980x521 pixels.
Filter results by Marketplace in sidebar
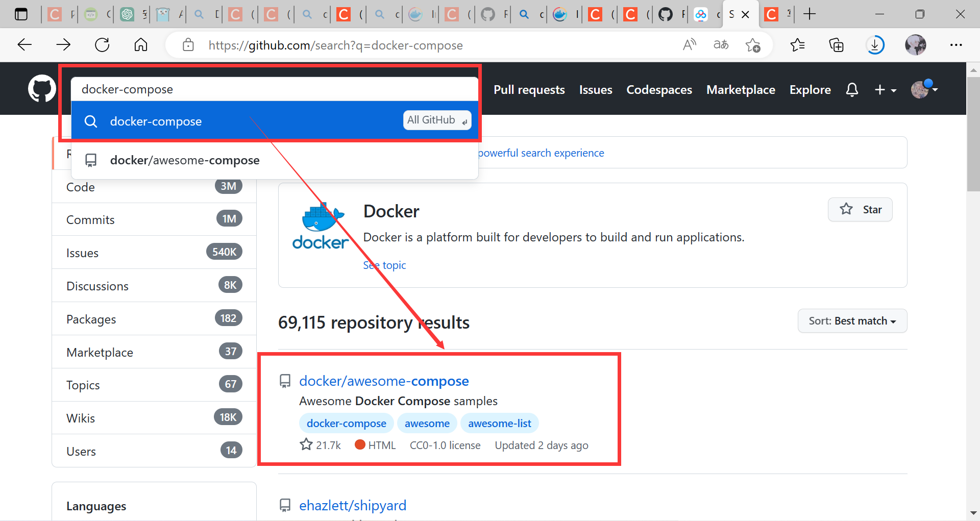click(x=154, y=352)
